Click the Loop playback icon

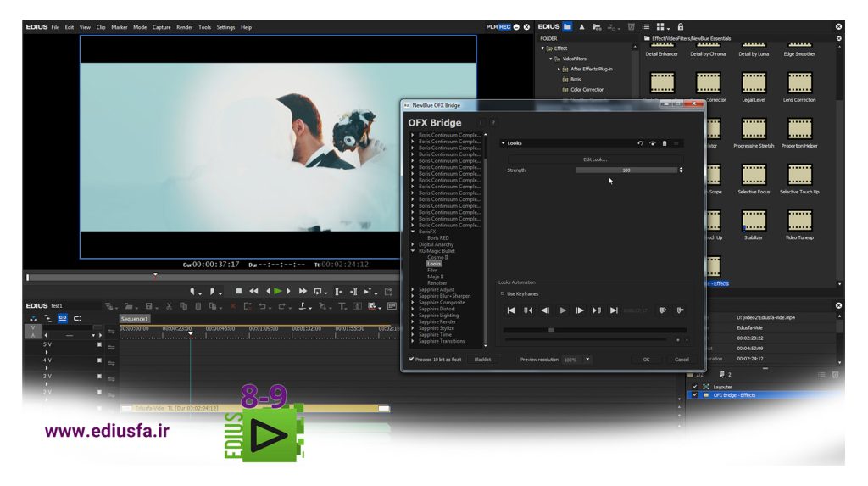pos(318,292)
